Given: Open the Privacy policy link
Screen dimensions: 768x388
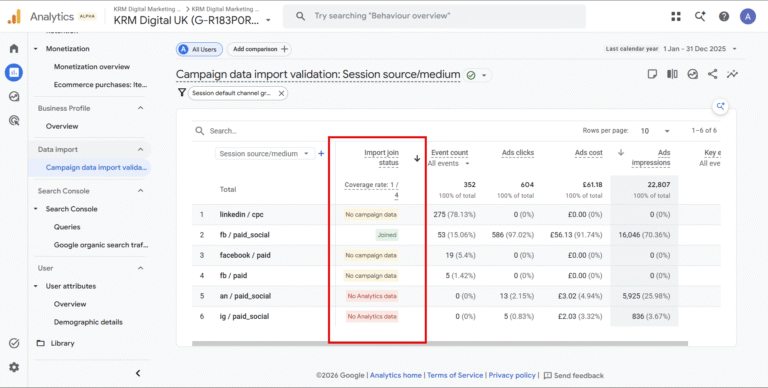Looking at the screenshot, I should (x=512, y=375).
